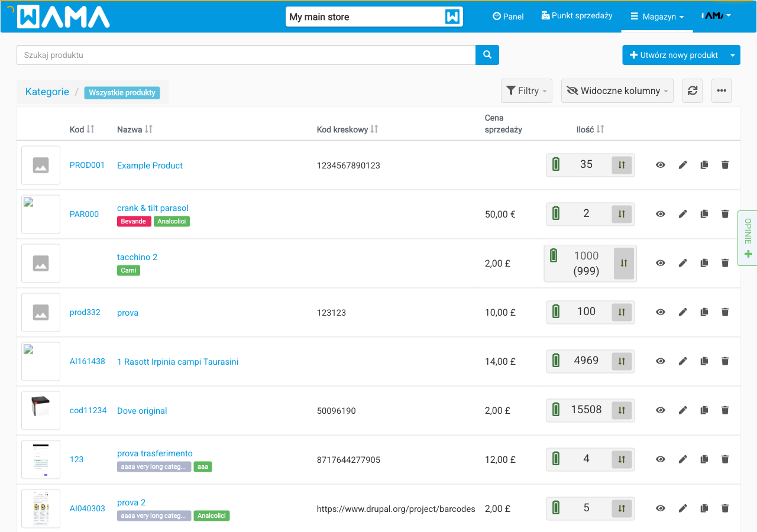View crank & tilt parasol with eye icon

click(661, 214)
